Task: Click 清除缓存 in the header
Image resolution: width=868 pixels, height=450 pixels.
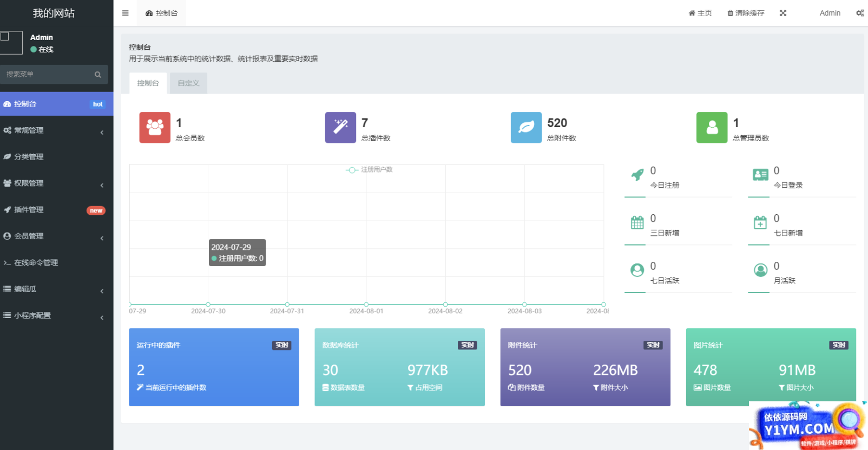Action: (746, 13)
